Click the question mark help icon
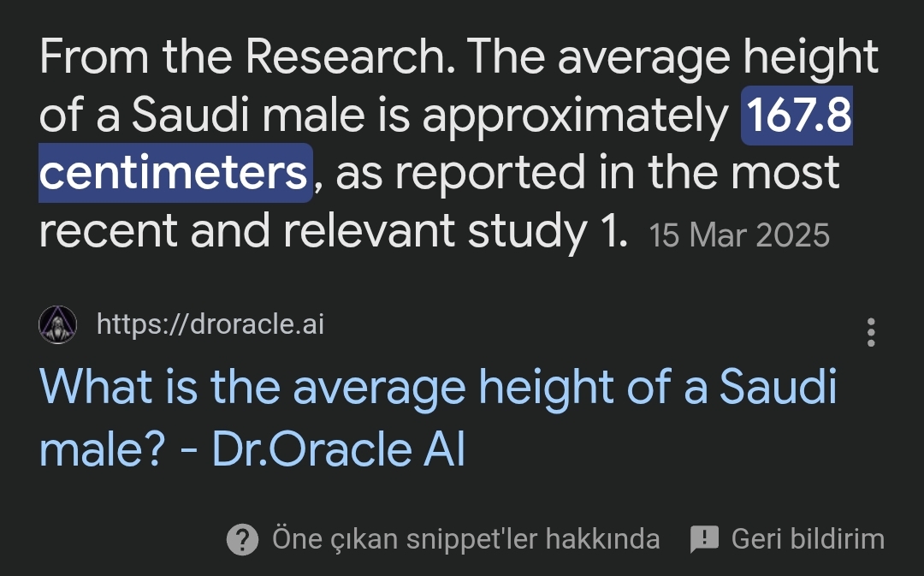 coord(242,539)
